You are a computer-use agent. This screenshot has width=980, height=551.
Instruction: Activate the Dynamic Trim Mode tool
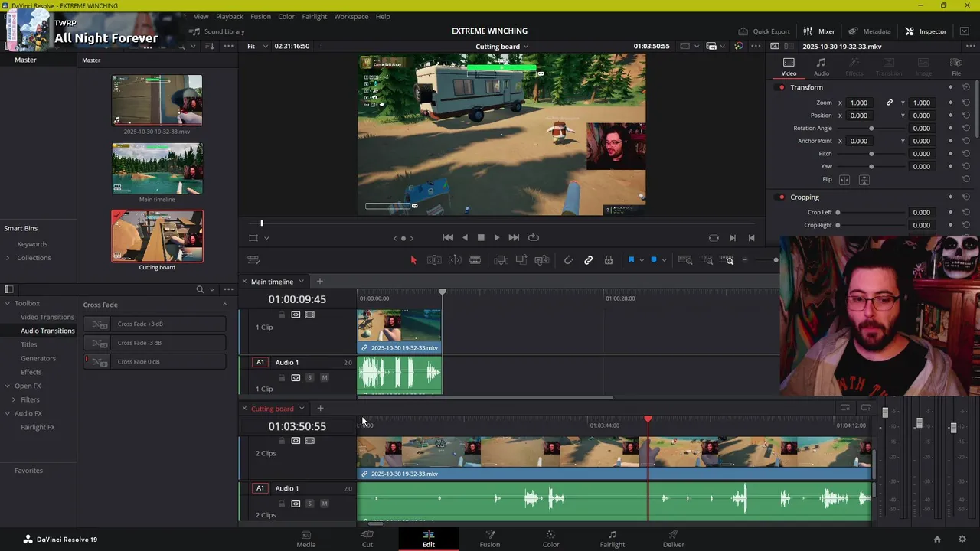[x=455, y=260]
